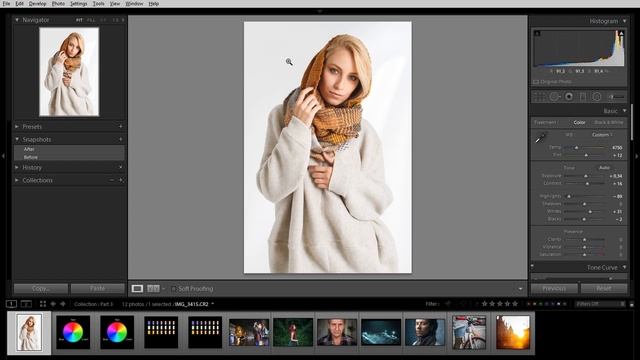The height and width of the screenshot is (360, 640).
Task: Expand the Tone Curve panel triangle
Action: (x=624, y=267)
